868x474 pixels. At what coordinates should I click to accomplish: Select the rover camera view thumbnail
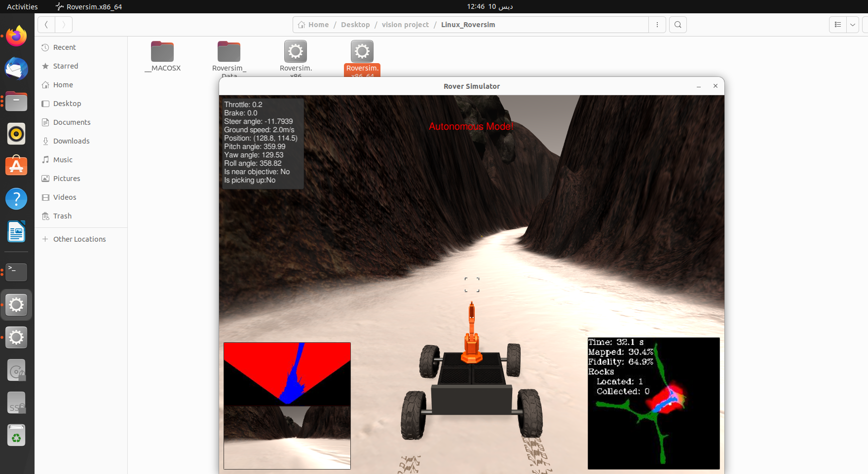tap(287, 438)
